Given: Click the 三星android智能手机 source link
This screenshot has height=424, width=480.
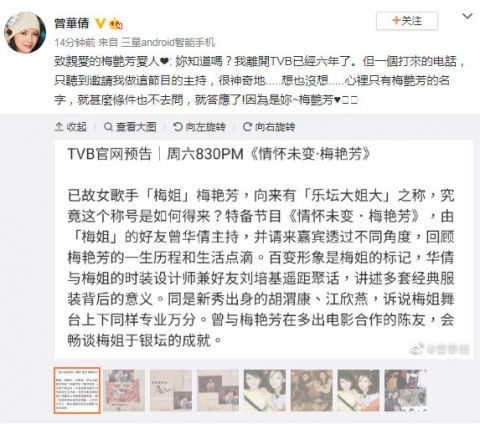Looking at the screenshot, I should (x=168, y=42).
